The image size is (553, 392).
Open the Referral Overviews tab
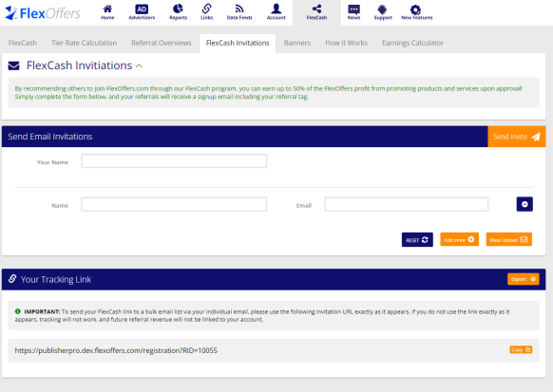pos(162,43)
